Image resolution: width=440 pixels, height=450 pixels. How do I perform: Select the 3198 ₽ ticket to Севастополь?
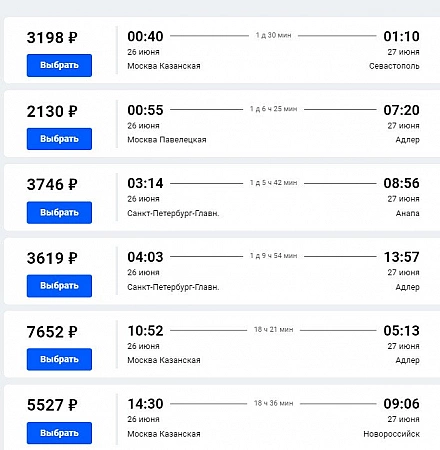[59, 65]
